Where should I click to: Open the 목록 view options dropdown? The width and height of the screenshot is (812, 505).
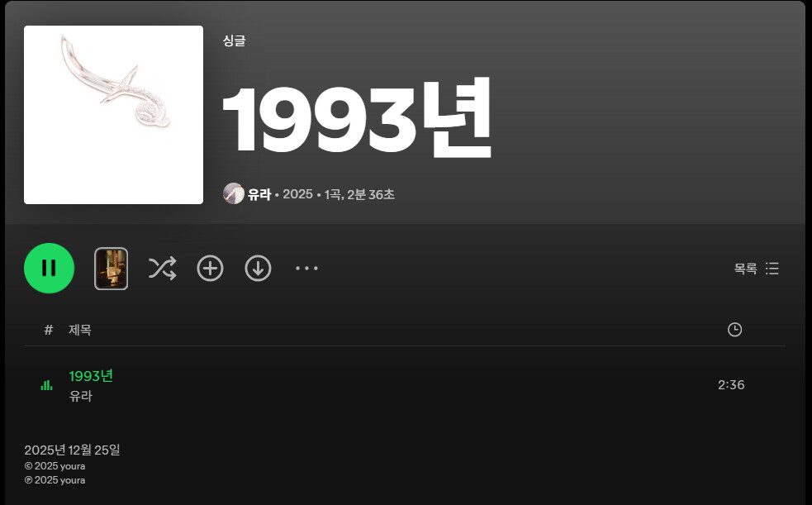757,269
